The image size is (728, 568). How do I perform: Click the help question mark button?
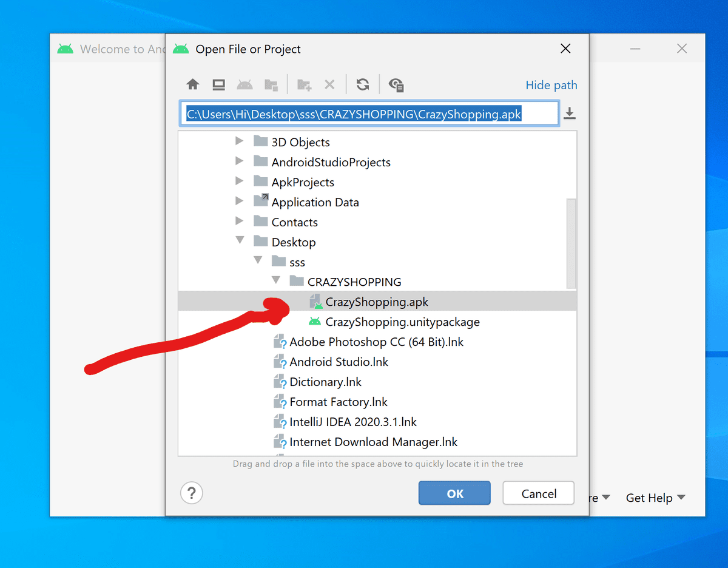click(x=191, y=492)
